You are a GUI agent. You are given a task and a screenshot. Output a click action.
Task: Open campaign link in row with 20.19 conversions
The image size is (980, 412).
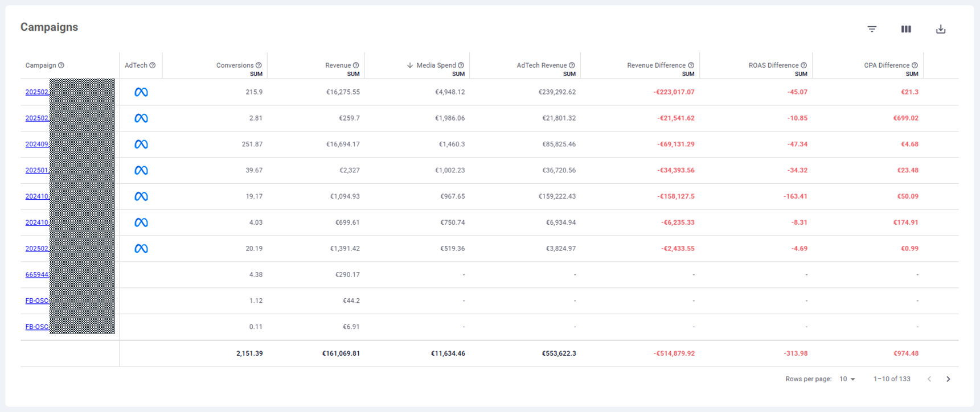point(38,249)
